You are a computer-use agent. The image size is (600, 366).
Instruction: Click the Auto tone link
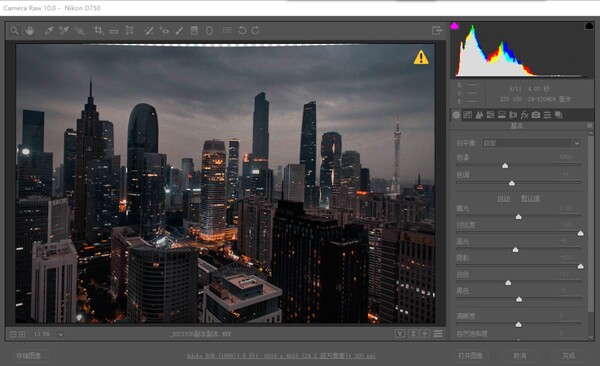[503, 198]
